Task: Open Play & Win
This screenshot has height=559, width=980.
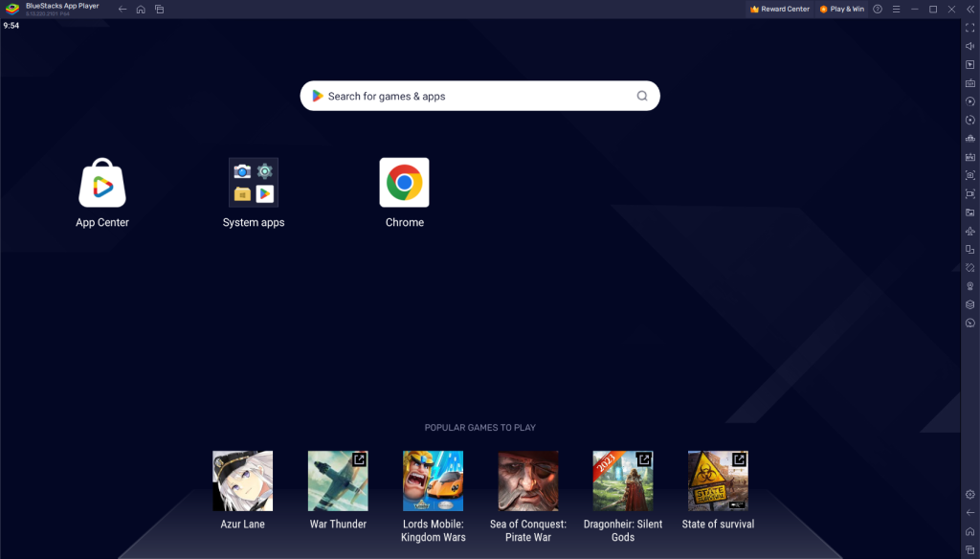Action: (841, 9)
